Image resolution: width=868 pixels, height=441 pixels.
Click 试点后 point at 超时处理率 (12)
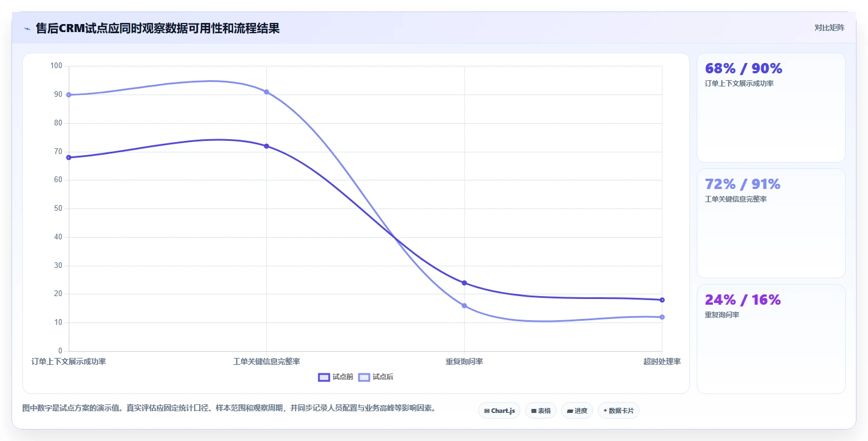point(662,317)
